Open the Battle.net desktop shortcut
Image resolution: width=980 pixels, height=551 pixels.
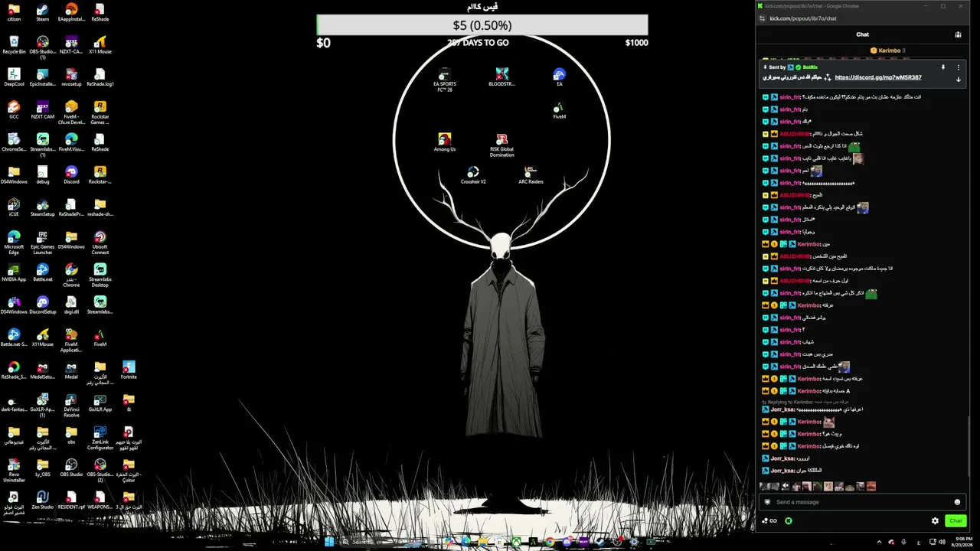point(42,272)
